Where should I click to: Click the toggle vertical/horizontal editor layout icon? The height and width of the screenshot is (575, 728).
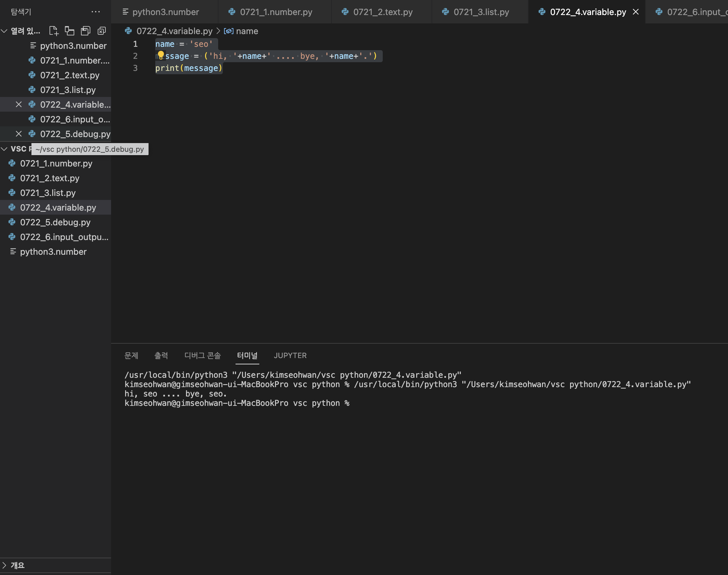[69, 31]
